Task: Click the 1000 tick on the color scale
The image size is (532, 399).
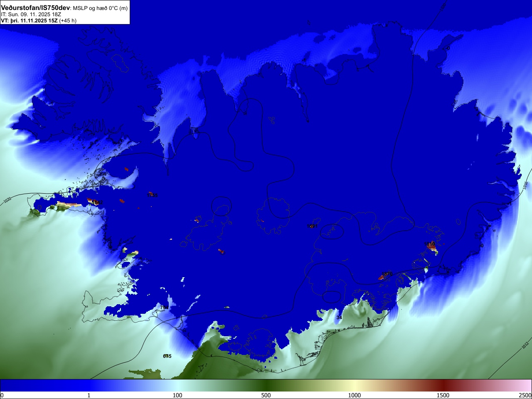Action: tap(355, 395)
